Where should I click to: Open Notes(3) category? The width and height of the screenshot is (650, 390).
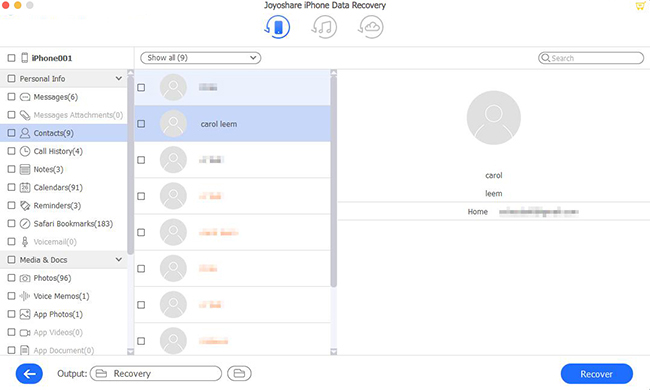49,169
